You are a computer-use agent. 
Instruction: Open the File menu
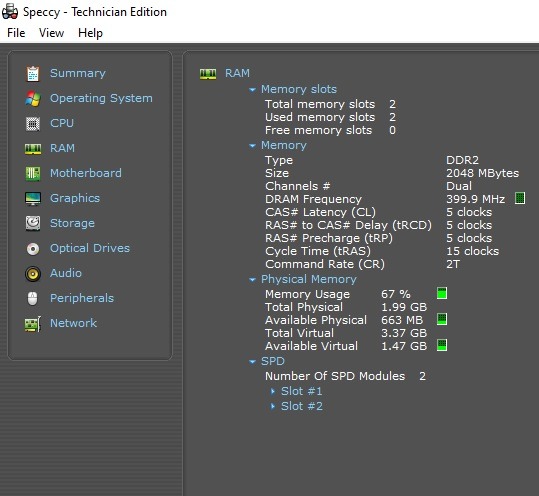click(x=16, y=33)
